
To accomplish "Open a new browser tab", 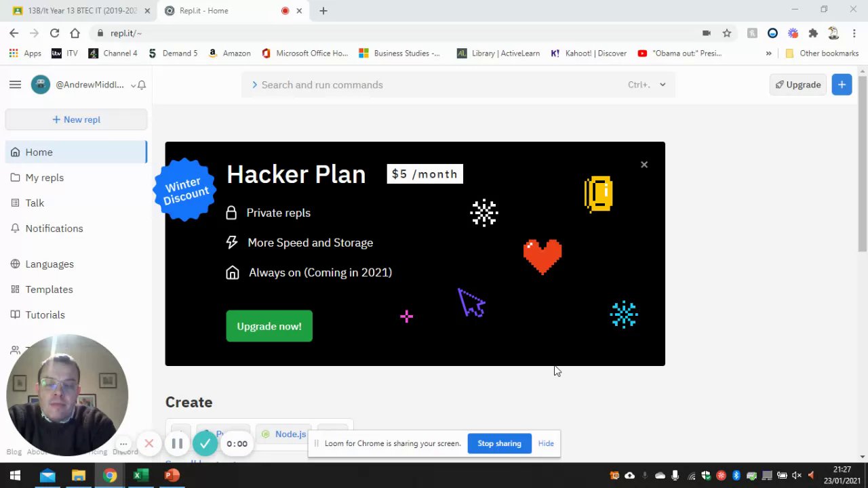I will (323, 11).
